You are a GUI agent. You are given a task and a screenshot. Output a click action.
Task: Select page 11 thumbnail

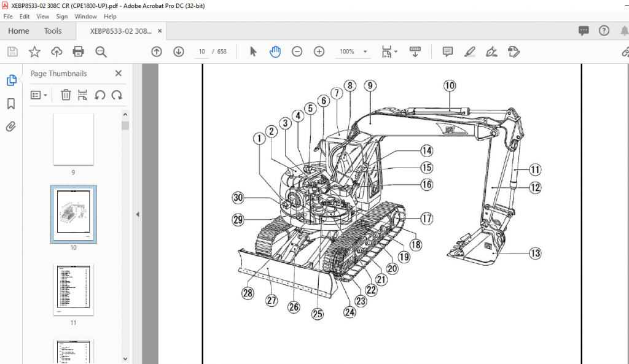(x=74, y=290)
